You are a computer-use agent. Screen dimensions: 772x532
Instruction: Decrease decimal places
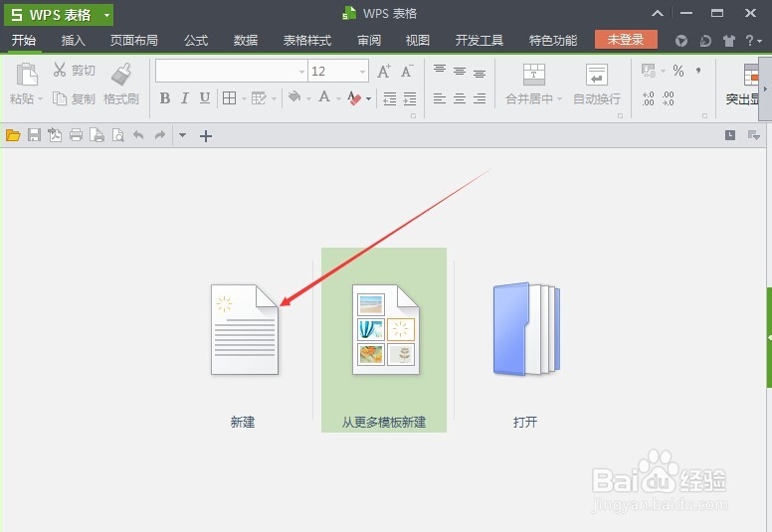pos(669,98)
